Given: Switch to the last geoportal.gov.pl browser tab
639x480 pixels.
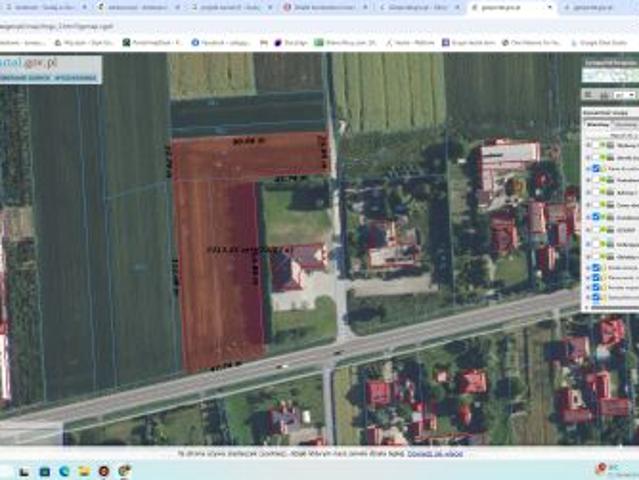Looking at the screenshot, I should 592,7.
